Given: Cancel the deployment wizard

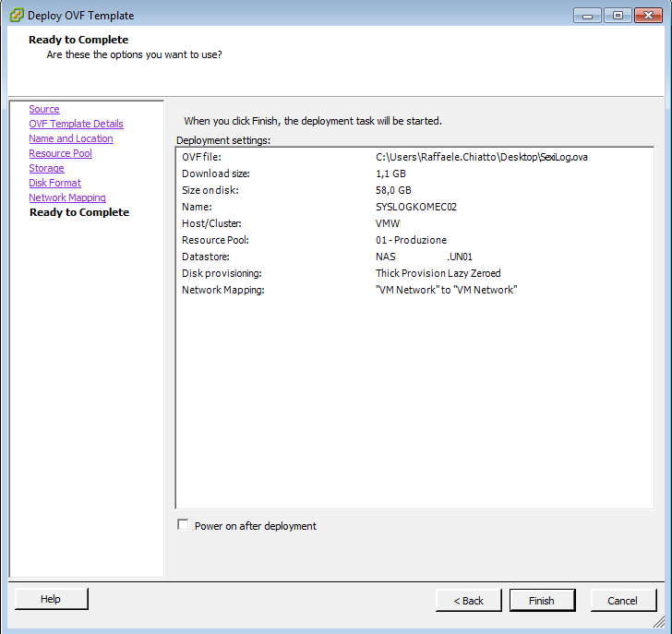Looking at the screenshot, I should coord(623,600).
